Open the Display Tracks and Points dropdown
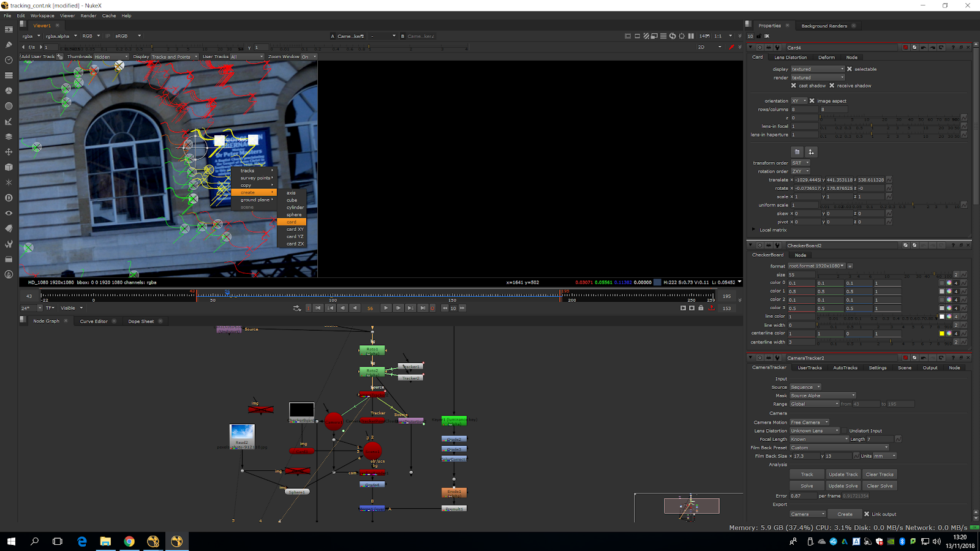The height and width of the screenshot is (551, 980). tap(175, 57)
